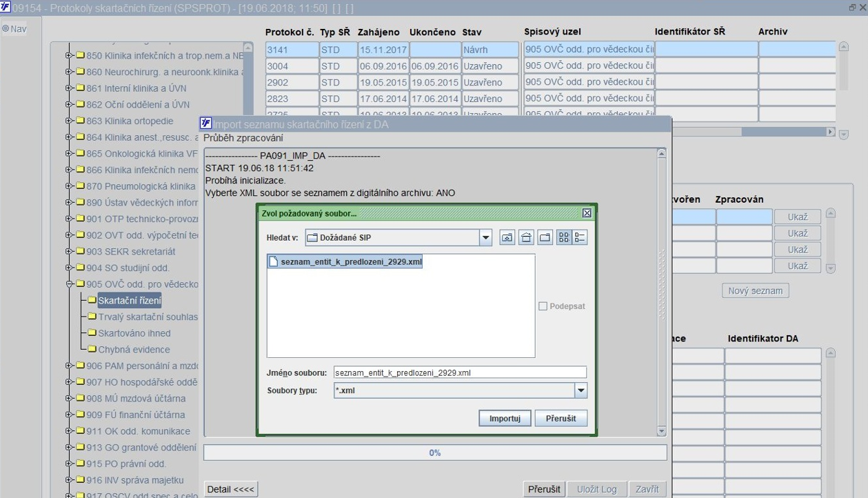The width and height of the screenshot is (868, 498).
Task: Close the 'Zvol požadovaný soubor' dialog
Action: click(x=587, y=214)
